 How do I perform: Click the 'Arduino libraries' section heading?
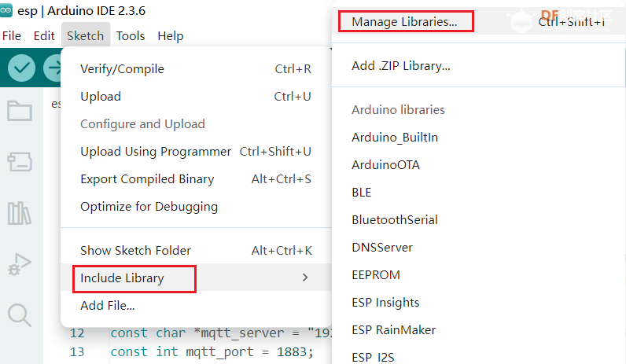click(398, 110)
